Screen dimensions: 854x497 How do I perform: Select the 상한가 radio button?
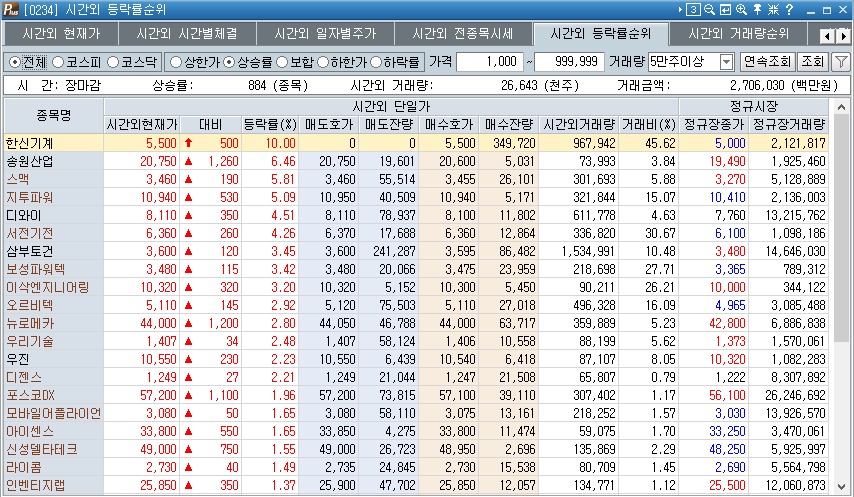point(175,62)
